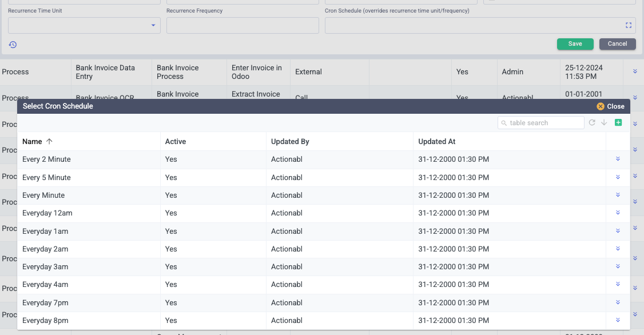This screenshot has width=644, height=335.
Task: Expand the Everyday 1am row chevron
Action: (x=618, y=231)
